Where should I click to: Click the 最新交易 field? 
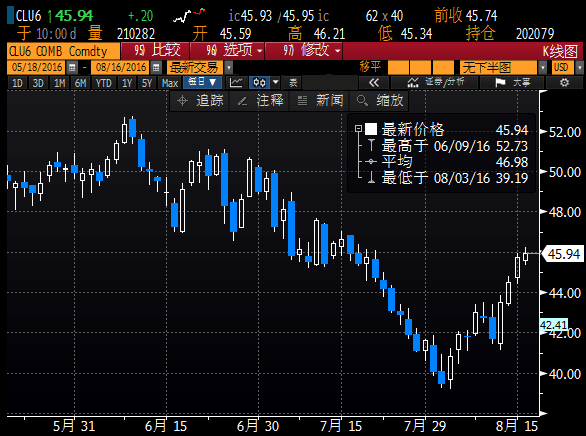[195, 68]
